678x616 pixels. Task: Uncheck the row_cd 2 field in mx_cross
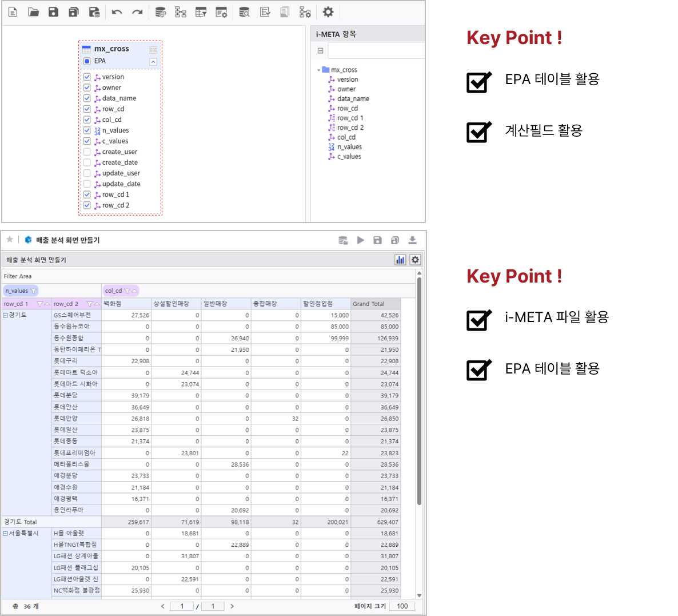(x=87, y=205)
